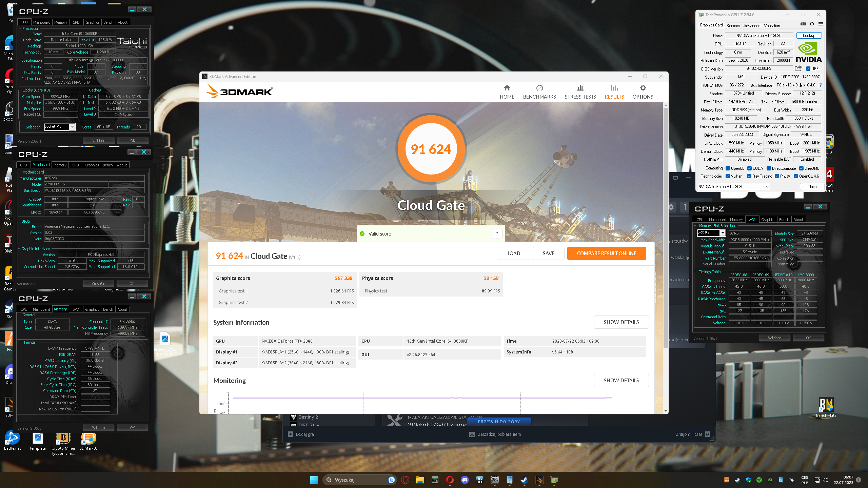Toggle the PhysX checkbox

click(777, 176)
